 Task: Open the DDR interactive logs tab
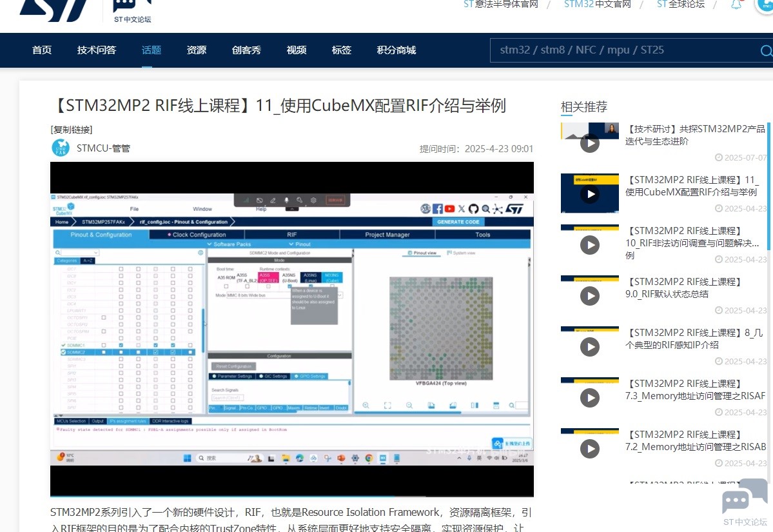pyautogui.click(x=170, y=421)
